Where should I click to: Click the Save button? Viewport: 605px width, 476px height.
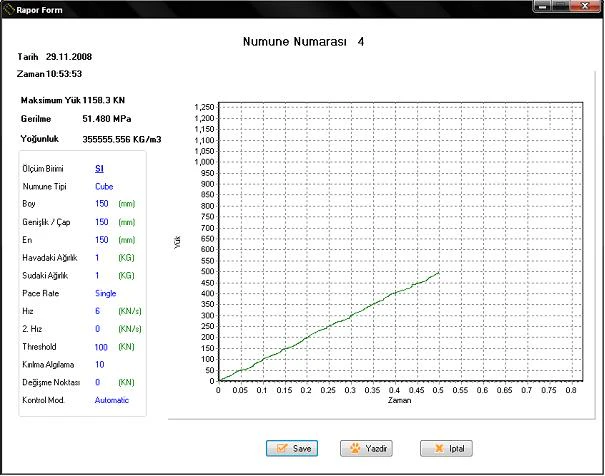292,449
